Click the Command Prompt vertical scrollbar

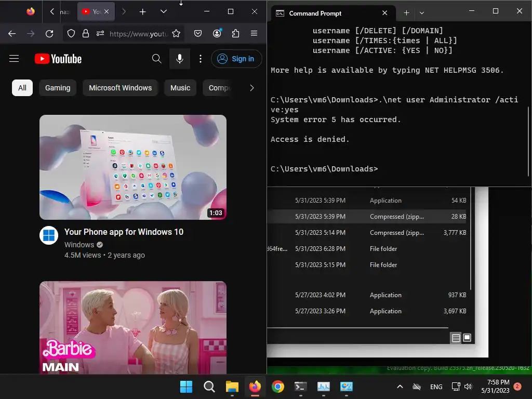click(x=528, y=141)
